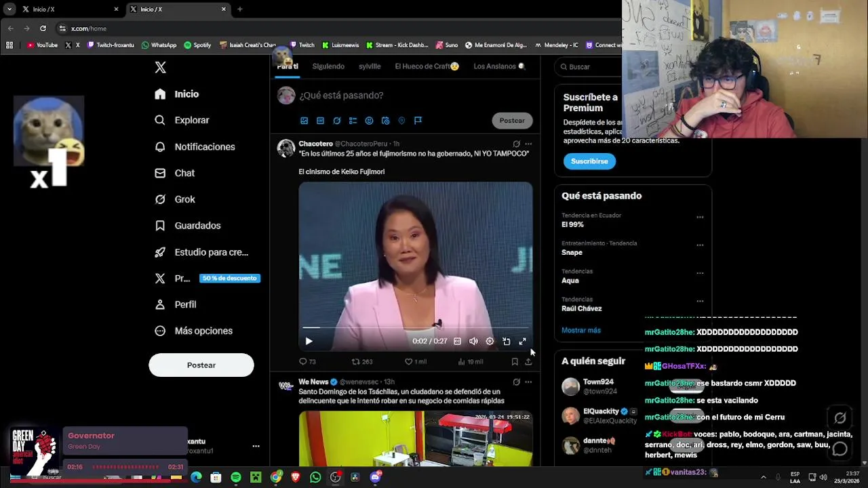The height and width of the screenshot is (488, 868).
Task: Click Grok explain icon on Chacotero post
Action: pyautogui.click(x=516, y=144)
